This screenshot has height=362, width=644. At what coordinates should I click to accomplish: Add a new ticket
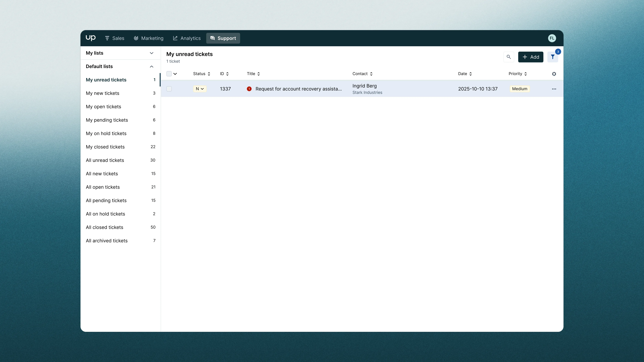[x=530, y=57]
